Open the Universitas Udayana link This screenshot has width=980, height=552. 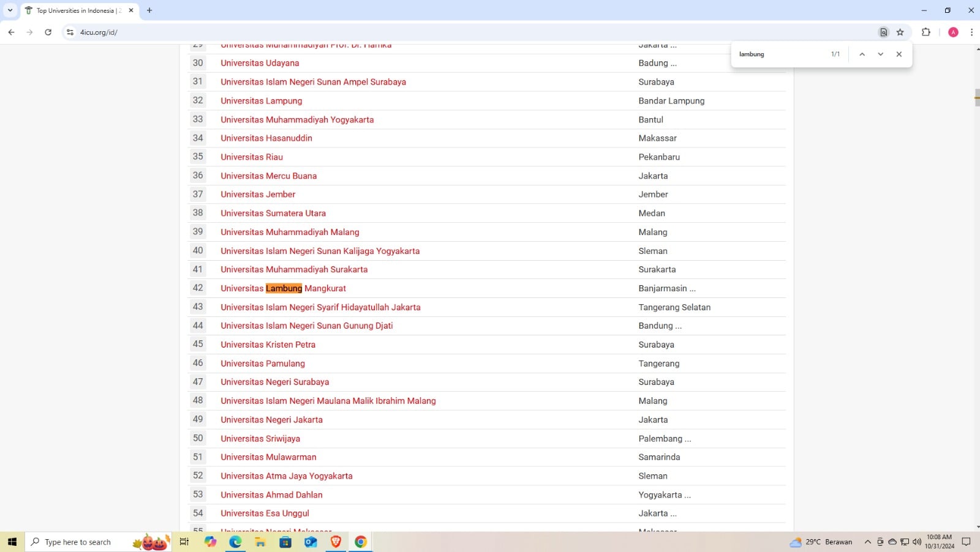tap(260, 63)
